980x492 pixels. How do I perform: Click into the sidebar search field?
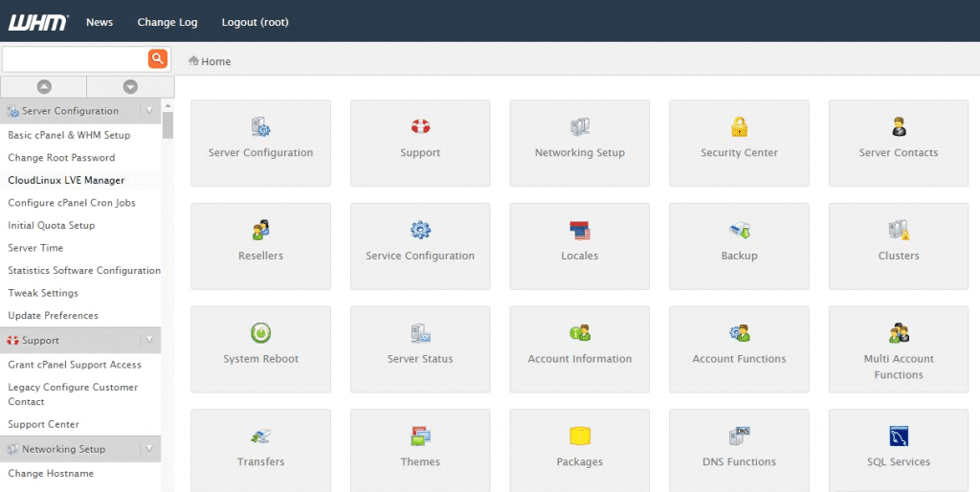(x=75, y=59)
